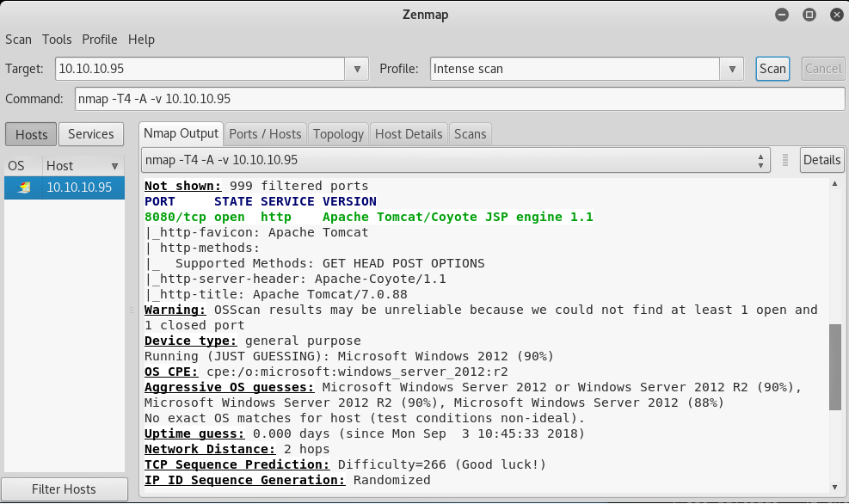Viewport: 849px width, 504px height.
Task: Click inside the Command input field
Action: (459, 99)
